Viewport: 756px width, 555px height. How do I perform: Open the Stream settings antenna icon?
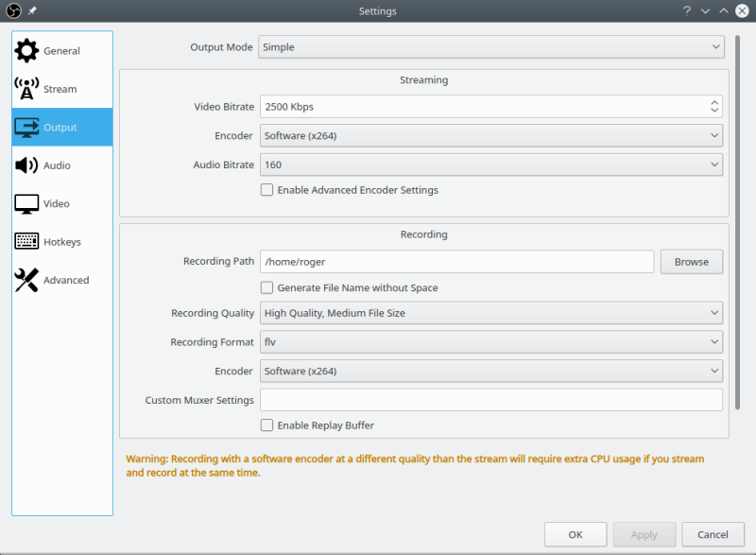26,89
